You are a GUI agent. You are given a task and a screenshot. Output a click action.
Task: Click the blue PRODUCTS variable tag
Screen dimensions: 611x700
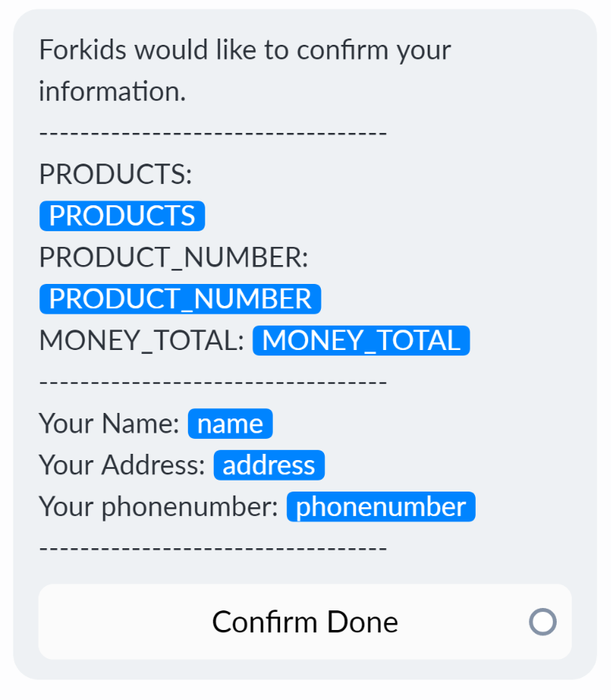[122, 216]
